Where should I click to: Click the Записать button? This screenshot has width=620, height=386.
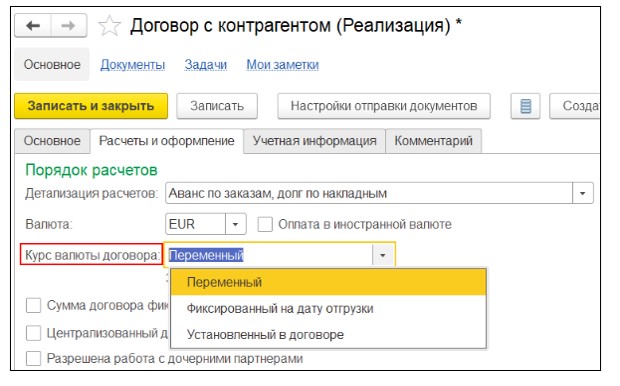pos(217,106)
